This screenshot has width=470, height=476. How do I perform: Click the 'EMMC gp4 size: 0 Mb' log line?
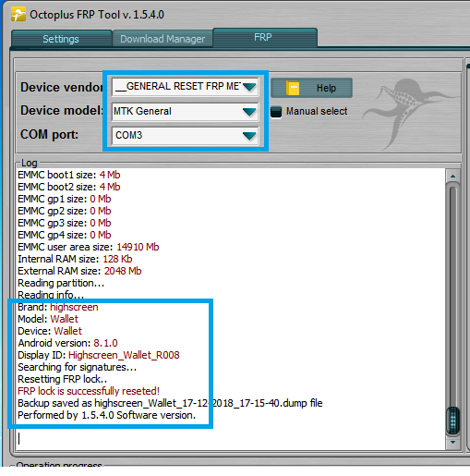click(x=65, y=235)
